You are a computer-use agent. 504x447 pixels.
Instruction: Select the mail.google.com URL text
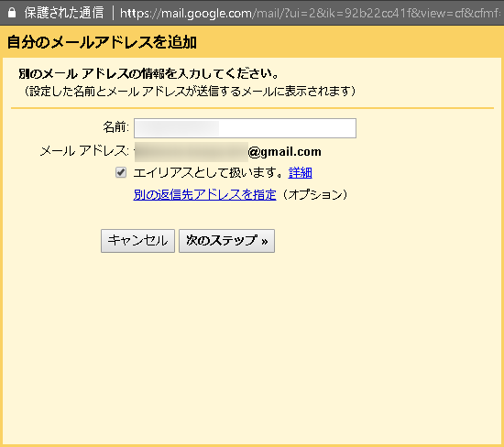coord(310,13)
